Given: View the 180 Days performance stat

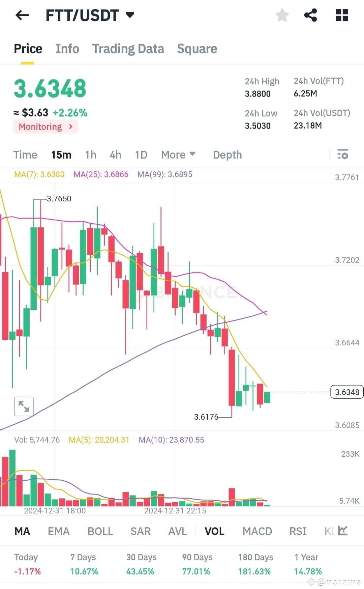Looking at the screenshot, I should (255, 563).
